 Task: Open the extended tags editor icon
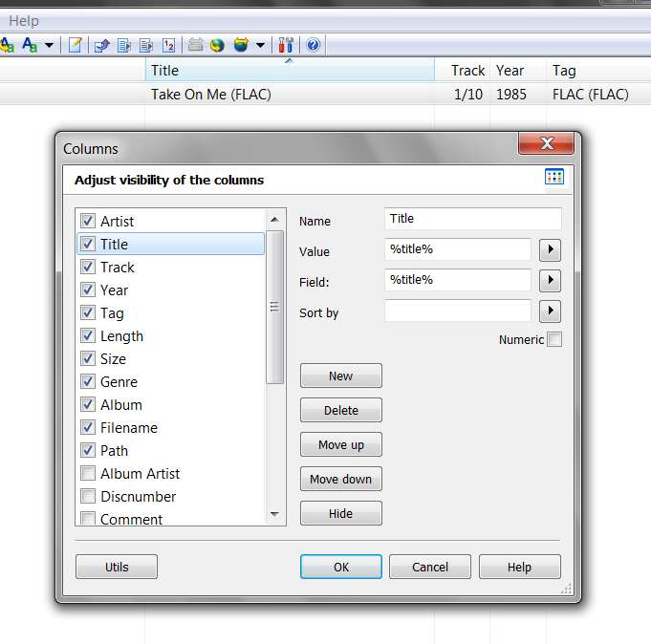point(76,45)
